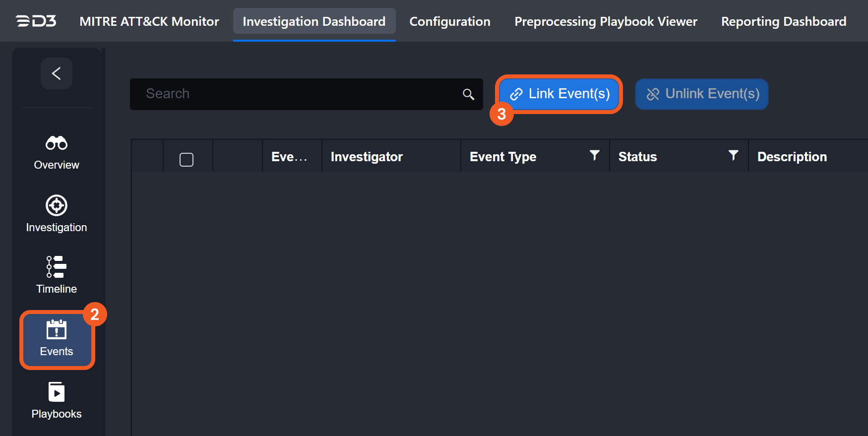Screen dimensions: 868x436
Task: Click the Description column header
Action: [792, 157]
